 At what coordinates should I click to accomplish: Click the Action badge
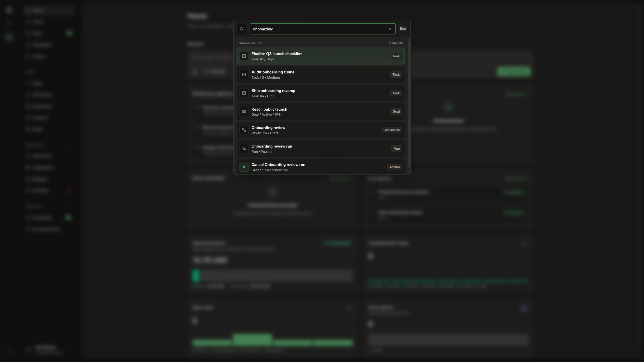tap(394, 167)
